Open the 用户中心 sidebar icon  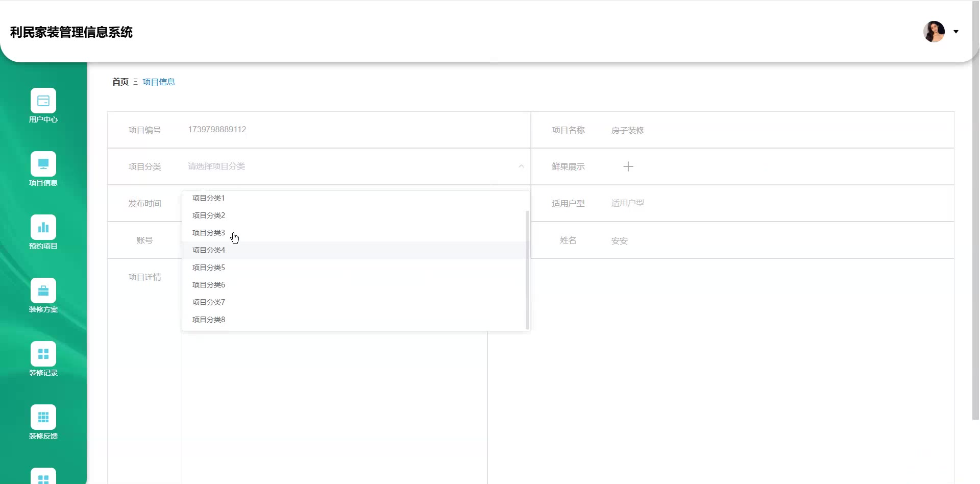click(43, 101)
